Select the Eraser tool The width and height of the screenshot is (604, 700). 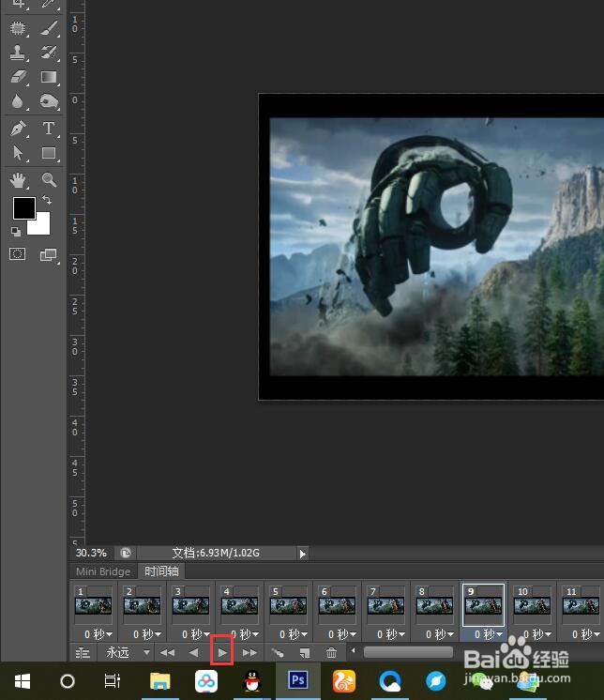(x=18, y=77)
